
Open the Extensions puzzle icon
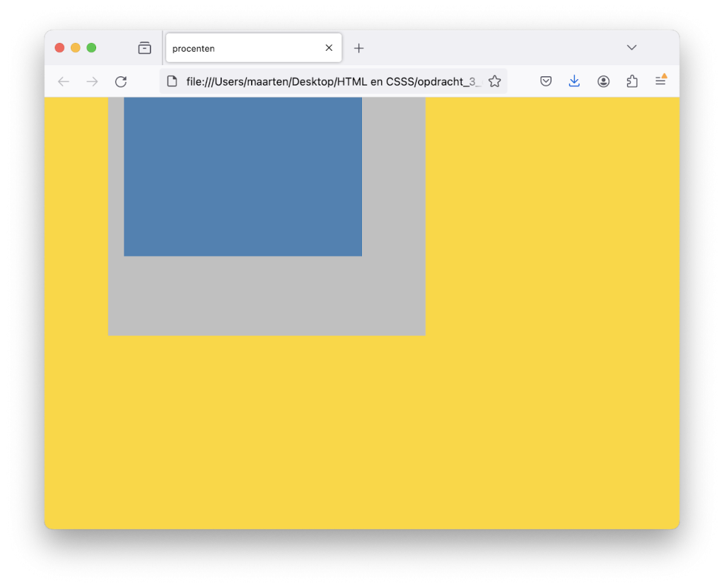[x=632, y=81]
